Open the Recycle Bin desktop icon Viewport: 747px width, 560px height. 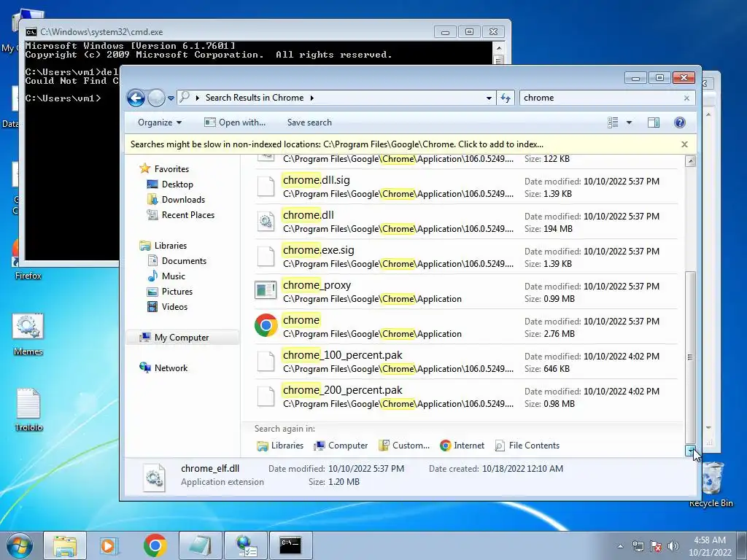(x=711, y=485)
